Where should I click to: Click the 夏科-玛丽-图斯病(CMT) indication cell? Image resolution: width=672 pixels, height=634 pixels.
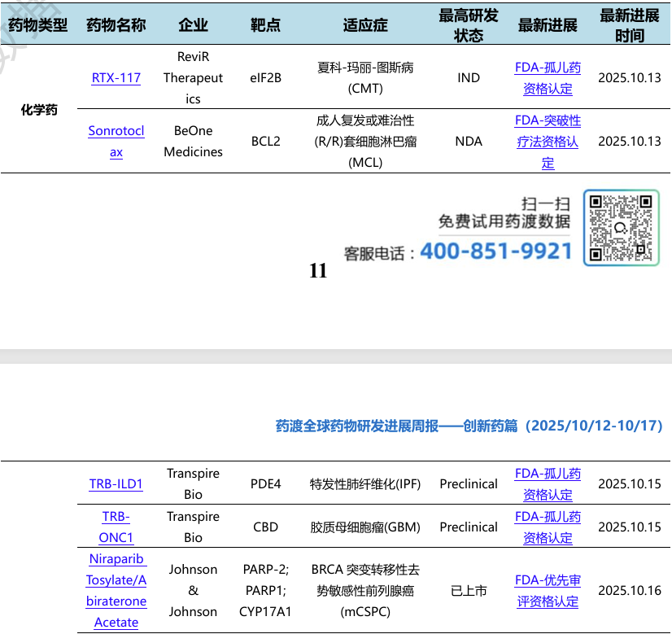[x=365, y=78]
